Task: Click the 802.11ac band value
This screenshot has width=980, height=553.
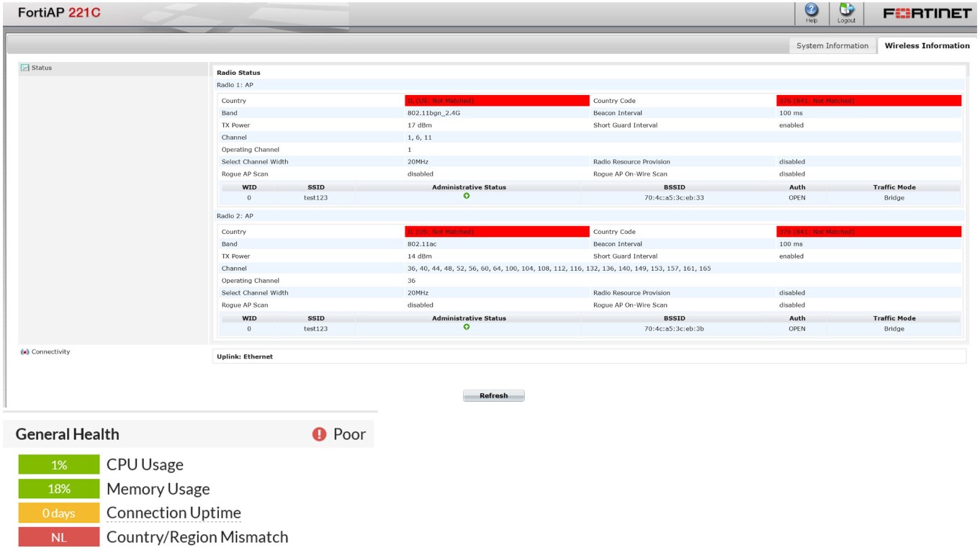Action: [x=423, y=244]
